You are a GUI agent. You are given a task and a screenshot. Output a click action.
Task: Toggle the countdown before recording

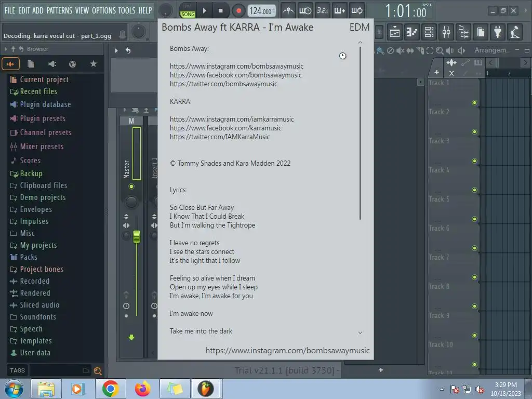[x=322, y=10]
